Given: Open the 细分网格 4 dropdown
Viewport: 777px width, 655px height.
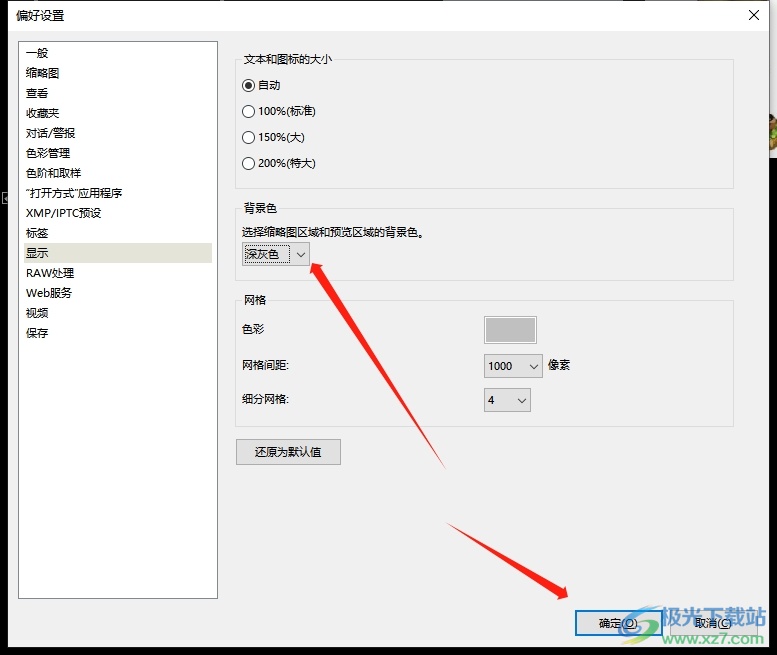Looking at the screenshot, I should pyautogui.click(x=507, y=400).
